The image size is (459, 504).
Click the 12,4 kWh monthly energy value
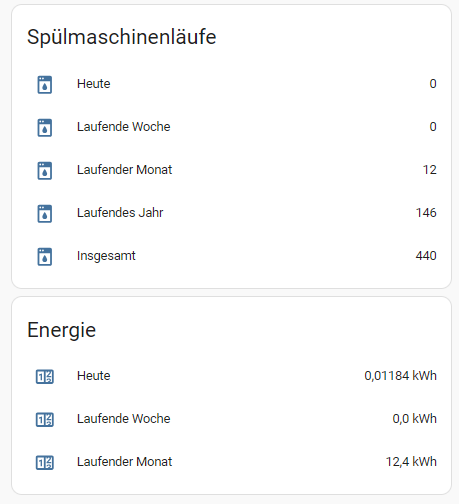(411, 462)
